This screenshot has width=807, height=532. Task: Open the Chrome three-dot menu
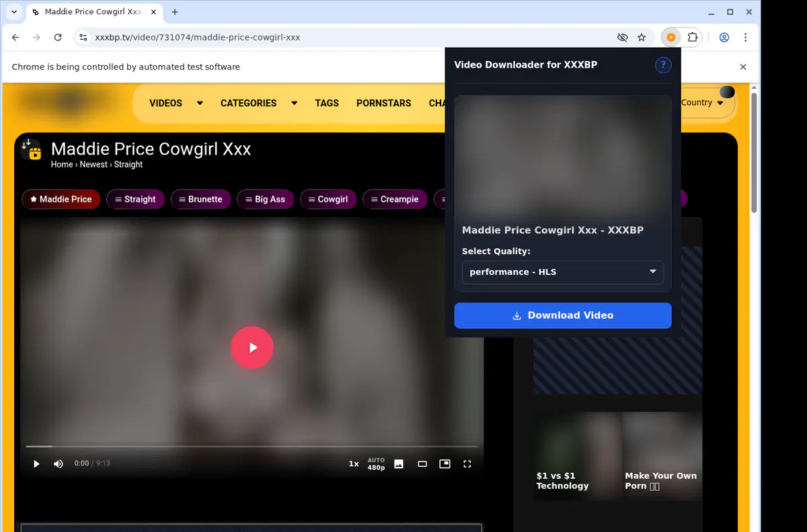click(746, 38)
